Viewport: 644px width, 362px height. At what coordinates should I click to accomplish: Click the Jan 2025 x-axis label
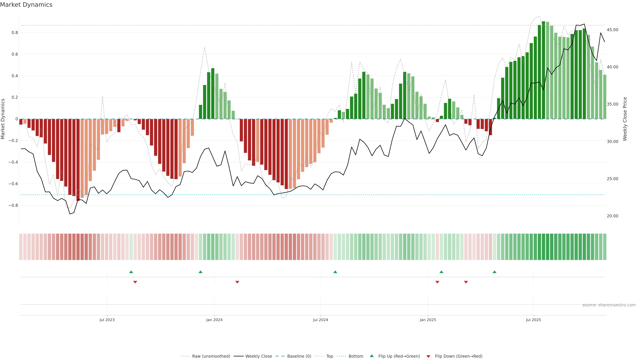pos(428,320)
